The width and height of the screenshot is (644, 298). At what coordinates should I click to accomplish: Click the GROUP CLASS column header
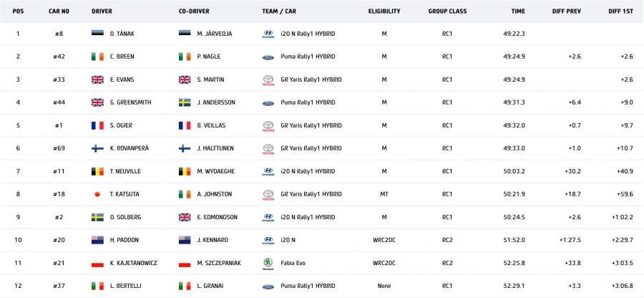click(447, 11)
